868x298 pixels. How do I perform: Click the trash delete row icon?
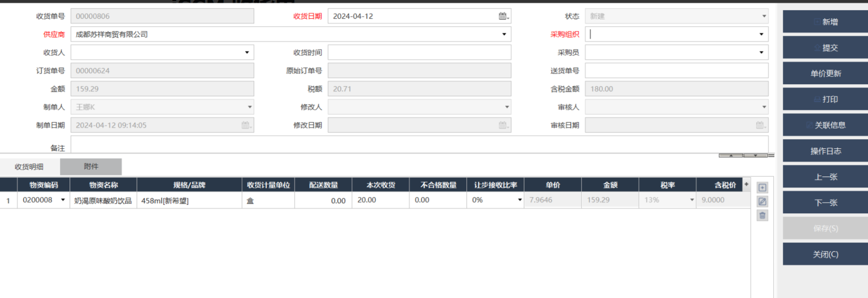click(x=762, y=216)
